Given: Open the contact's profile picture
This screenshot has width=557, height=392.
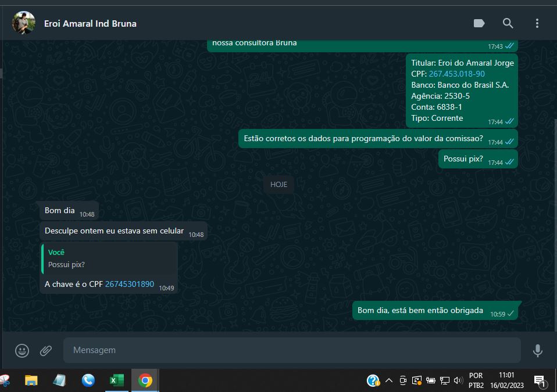Looking at the screenshot, I should 24,23.
